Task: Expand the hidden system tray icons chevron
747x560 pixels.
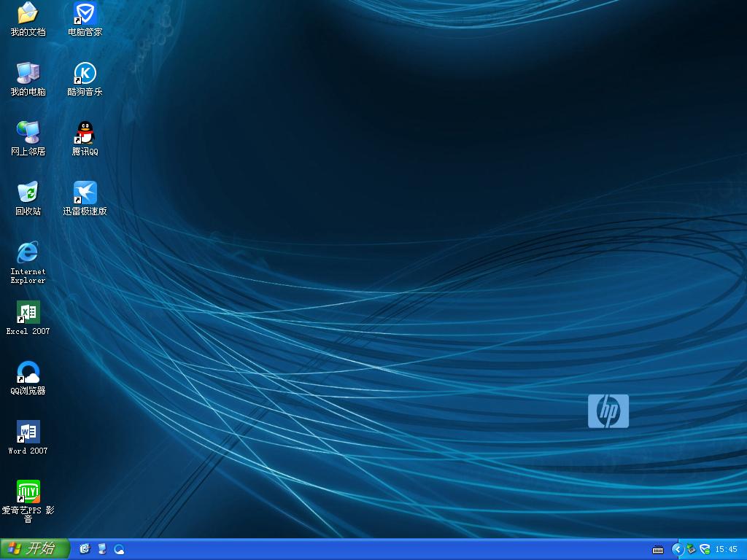Action: [677, 549]
